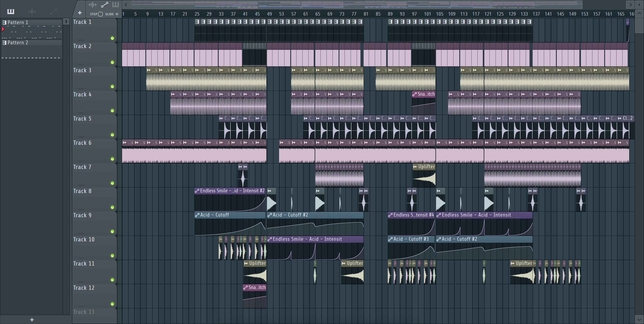Select the Endless Smile - Acid - Intensit clip on Track 9

point(484,224)
